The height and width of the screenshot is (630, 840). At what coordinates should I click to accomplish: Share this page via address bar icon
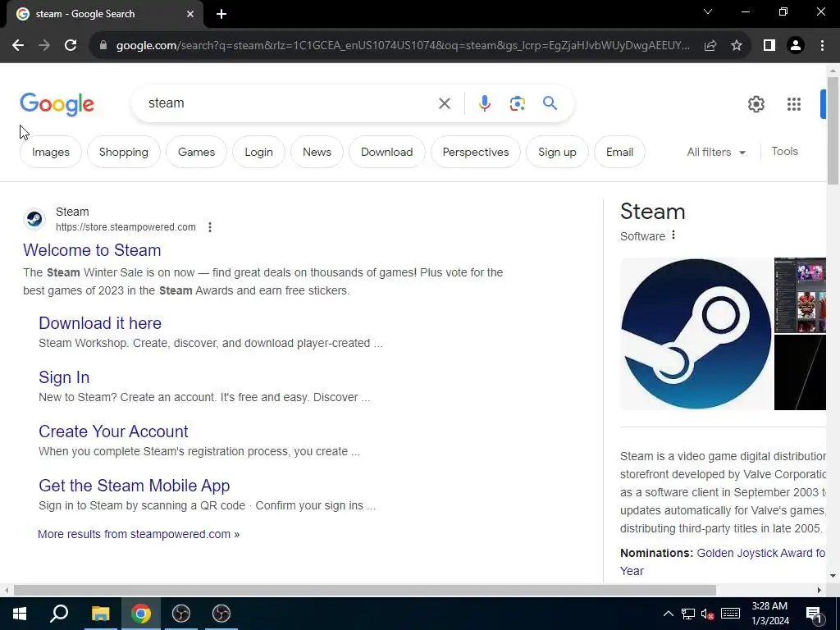[x=710, y=46]
